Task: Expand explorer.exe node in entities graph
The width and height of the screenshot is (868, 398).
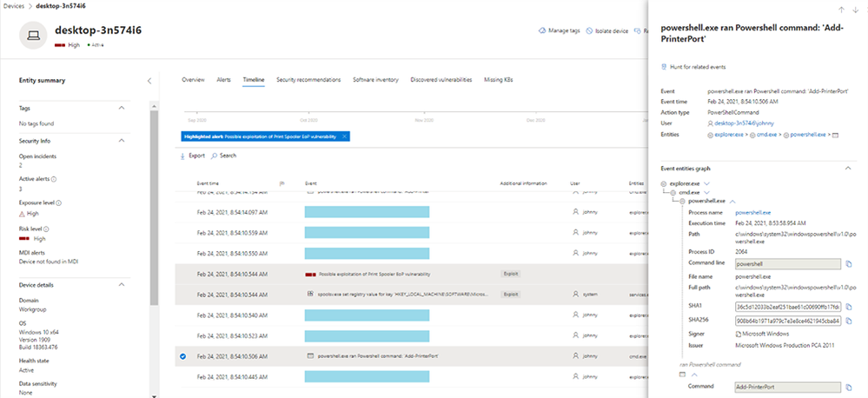Action: pyautogui.click(x=706, y=183)
